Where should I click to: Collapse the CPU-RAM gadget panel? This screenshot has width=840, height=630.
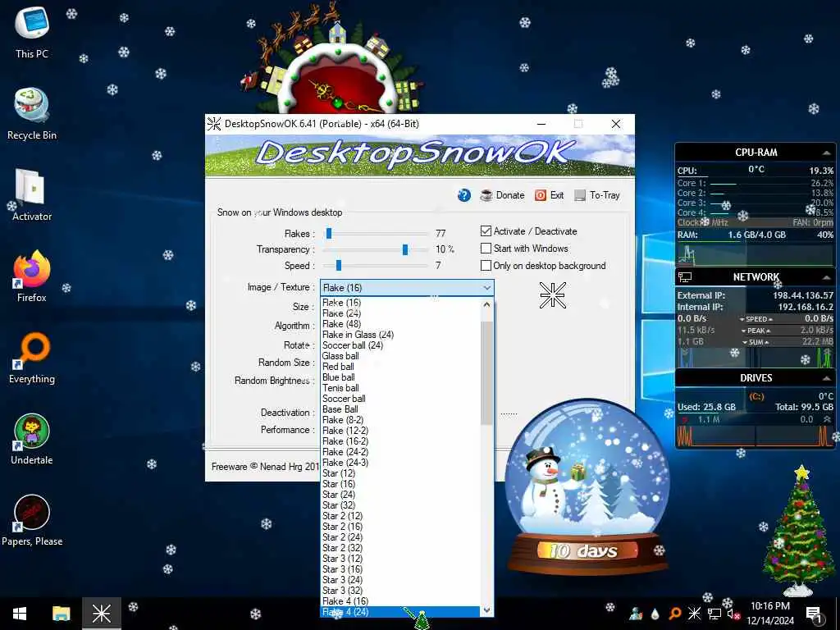pyautogui.click(x=826, y=153)
